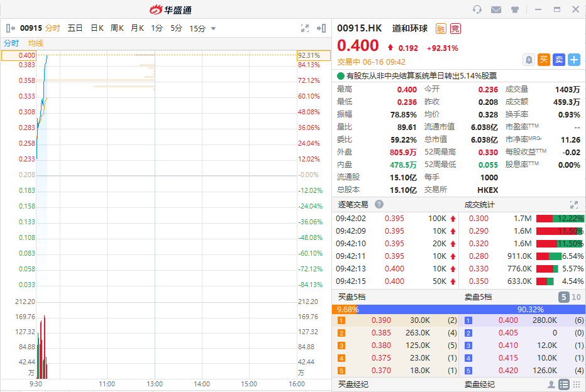Click the help icon beside 逐笔交易
586x392 pixels.
(379, 204)
